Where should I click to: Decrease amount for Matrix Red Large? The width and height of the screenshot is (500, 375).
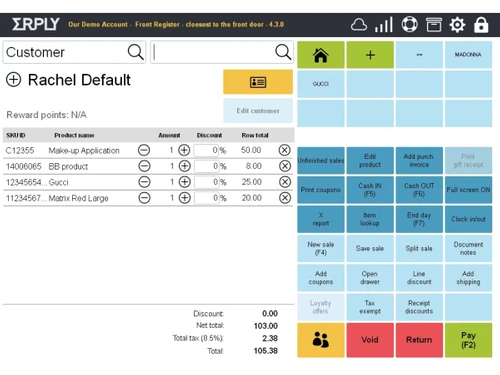[144, 198]
